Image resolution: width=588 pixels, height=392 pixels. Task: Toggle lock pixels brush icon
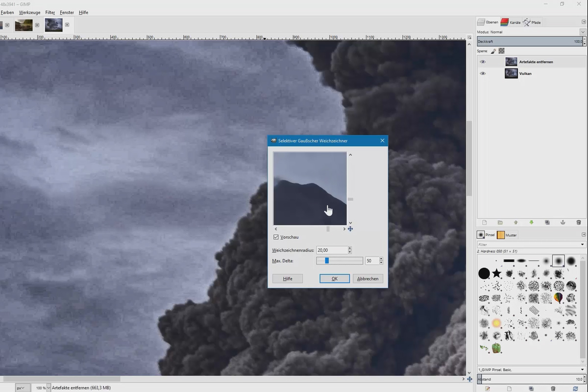coord(494,51)
